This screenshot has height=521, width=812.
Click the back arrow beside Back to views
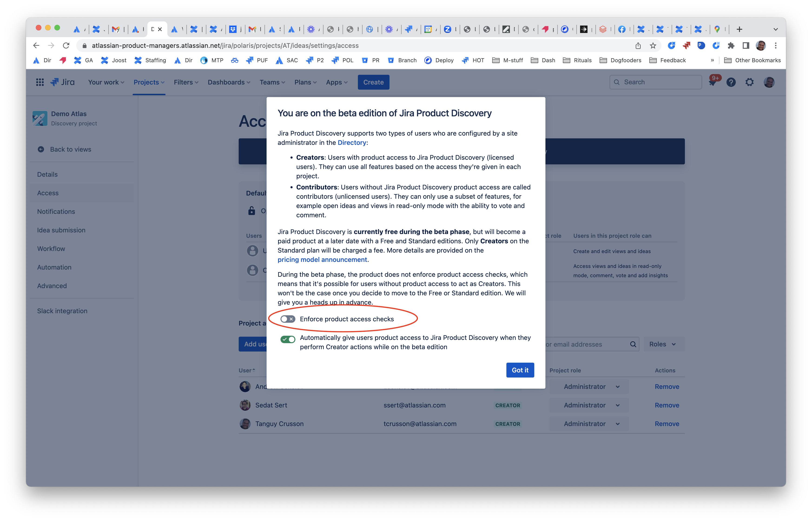pos(41,149)
